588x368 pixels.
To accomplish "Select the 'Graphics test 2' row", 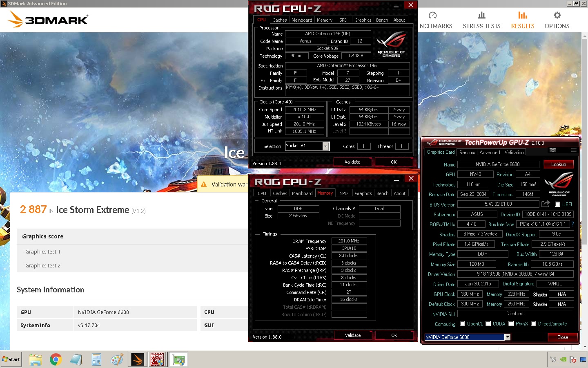I will click(x=132, y=266).
